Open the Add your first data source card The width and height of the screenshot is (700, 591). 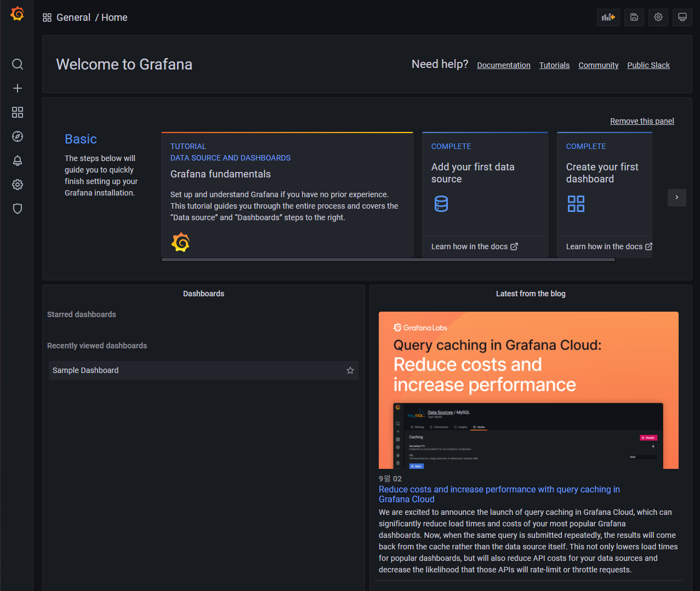coord(485,184)
